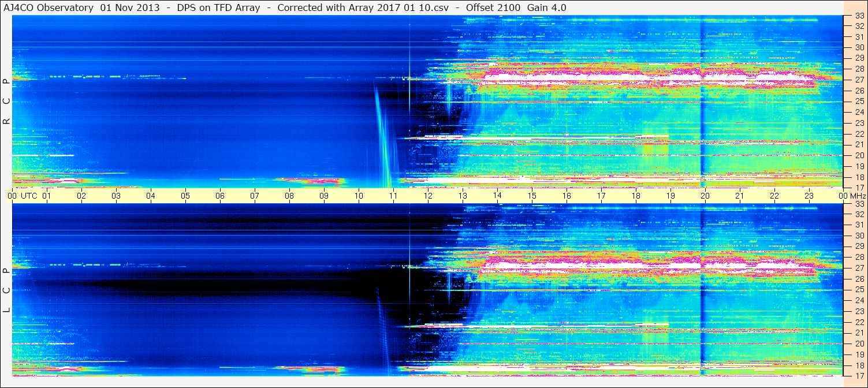Click the 'R C P' panel label
Image resolution: width=868 pixels, height=388 pixels.
coord(6,101)
